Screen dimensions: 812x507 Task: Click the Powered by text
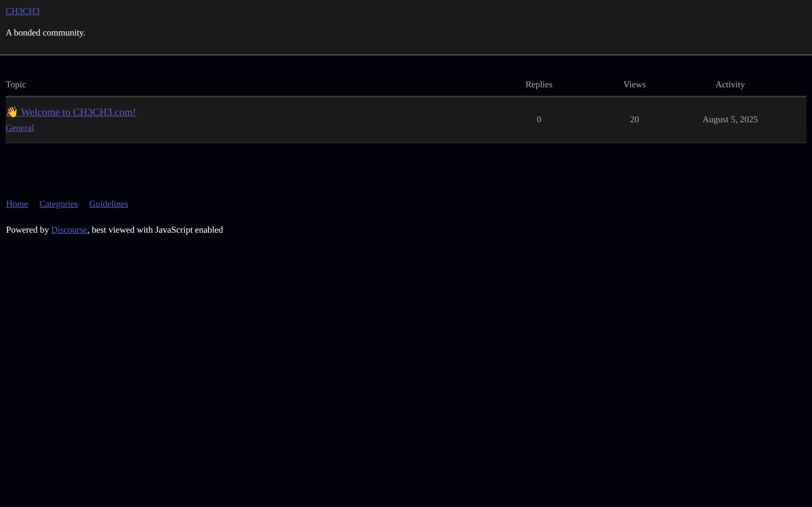pyautogui.click(x=28, y=230)
